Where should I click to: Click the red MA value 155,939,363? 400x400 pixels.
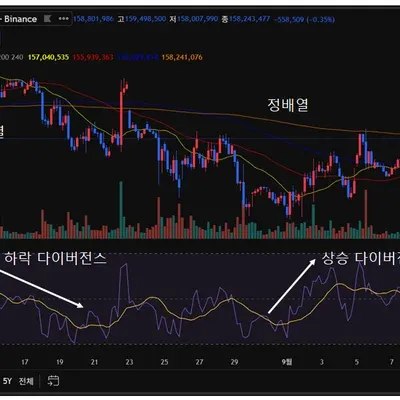[x=93, y=57]
